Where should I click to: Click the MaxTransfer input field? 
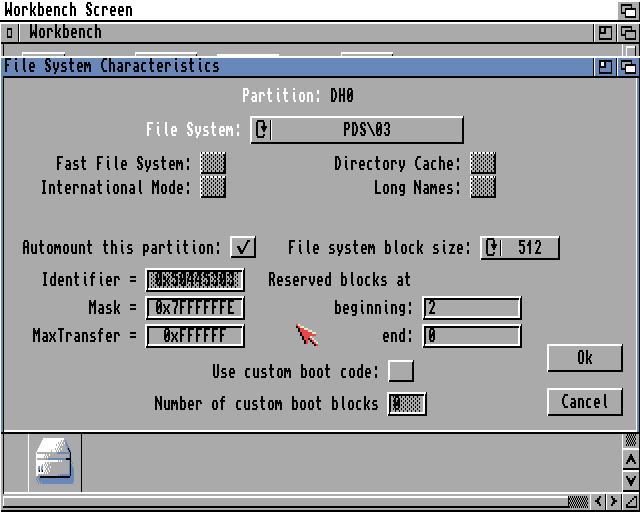195,336
